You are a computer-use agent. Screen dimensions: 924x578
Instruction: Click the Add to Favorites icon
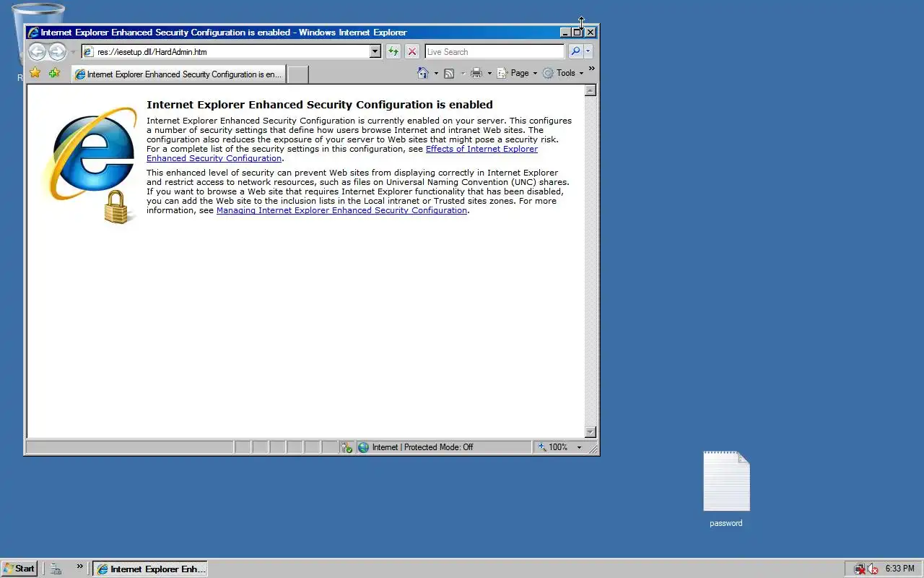click(x=54, y=73)
